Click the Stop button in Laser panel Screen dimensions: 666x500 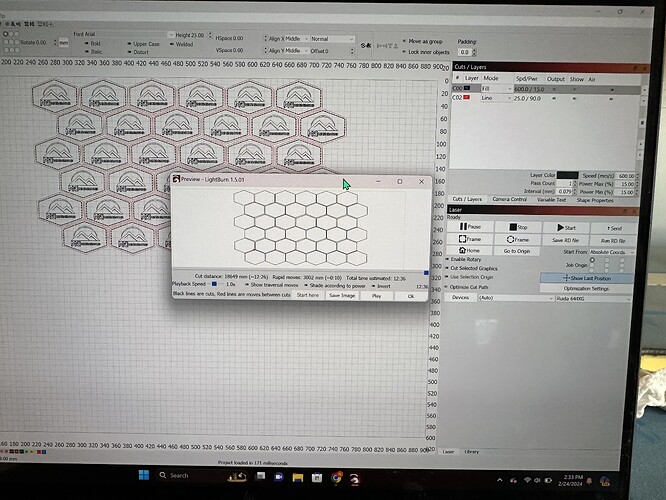coord(518,227)
